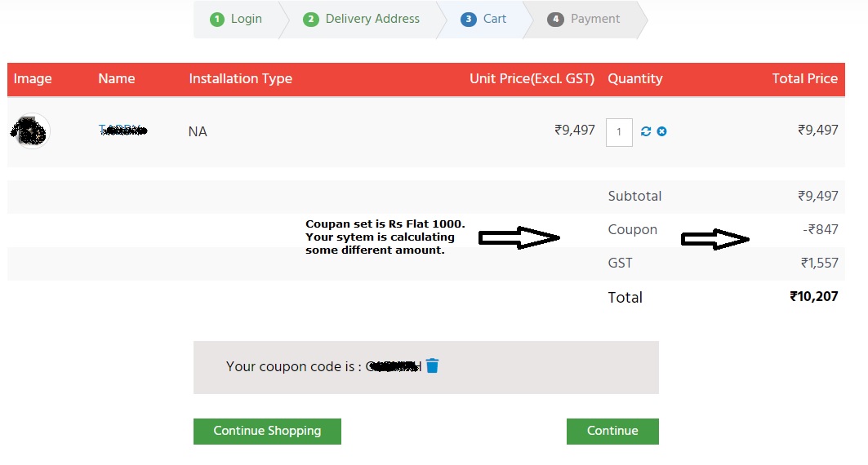Click the Unit Price(Excl. GST) column header

click(x=532, y=79)
